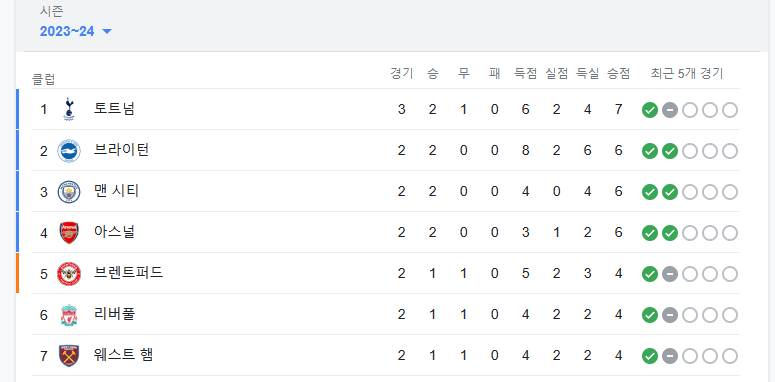
Task: Click the West Ham crest icon
Action: [x=69, y=356]
